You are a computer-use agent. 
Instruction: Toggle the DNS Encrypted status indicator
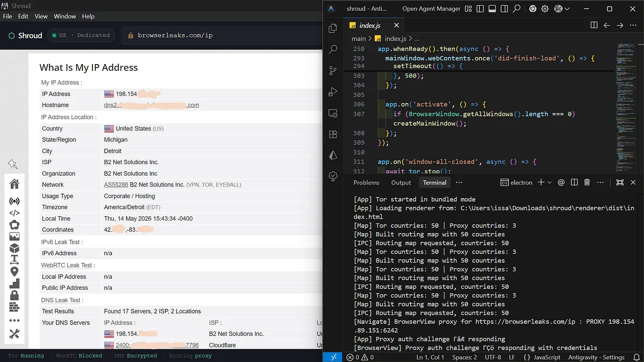tap(136, 356)
